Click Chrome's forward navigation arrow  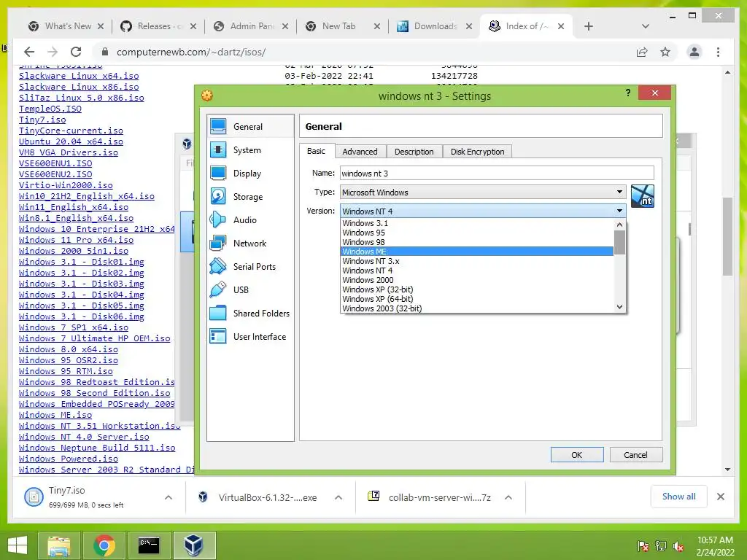pyautogui.click(x=53, y=52)
